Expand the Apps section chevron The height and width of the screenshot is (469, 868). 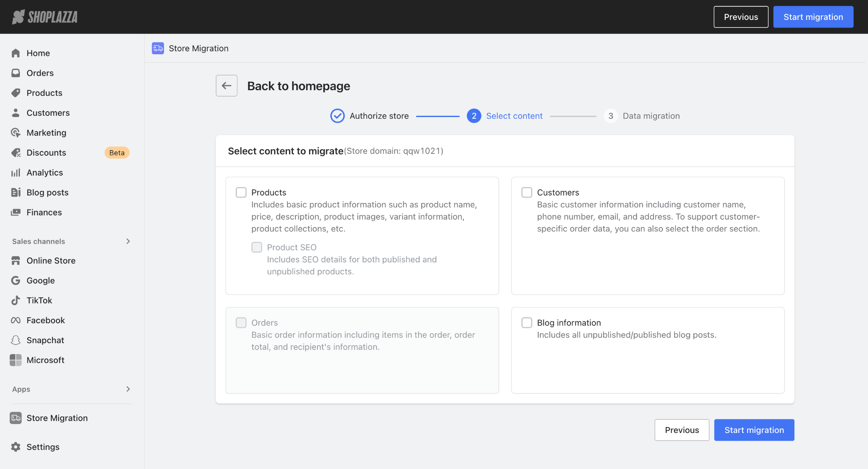(128, 389)
